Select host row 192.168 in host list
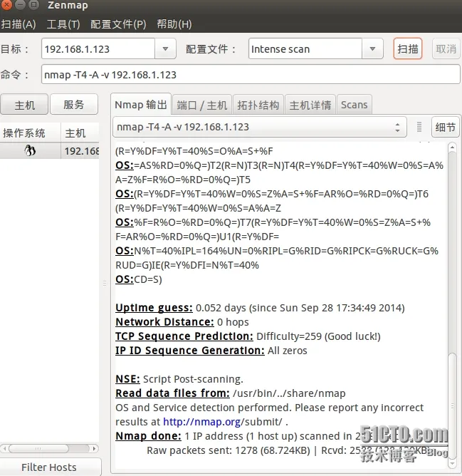Screen dimensions: 462x476 (x=49, y=150)
